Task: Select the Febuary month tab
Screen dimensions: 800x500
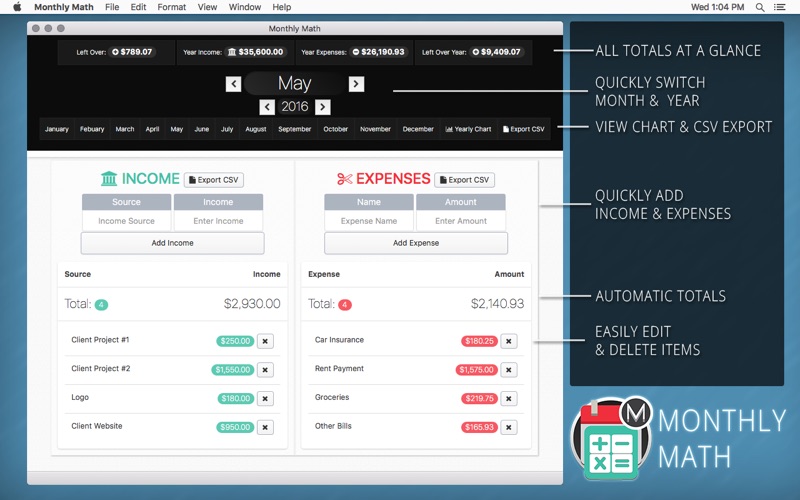Action: tap(92, 129)
